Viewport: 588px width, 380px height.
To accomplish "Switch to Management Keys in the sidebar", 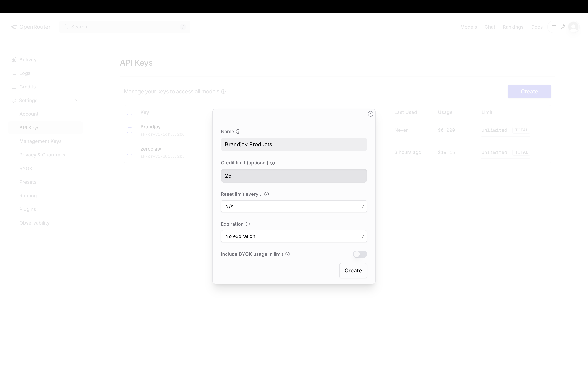I will (40, 141).
